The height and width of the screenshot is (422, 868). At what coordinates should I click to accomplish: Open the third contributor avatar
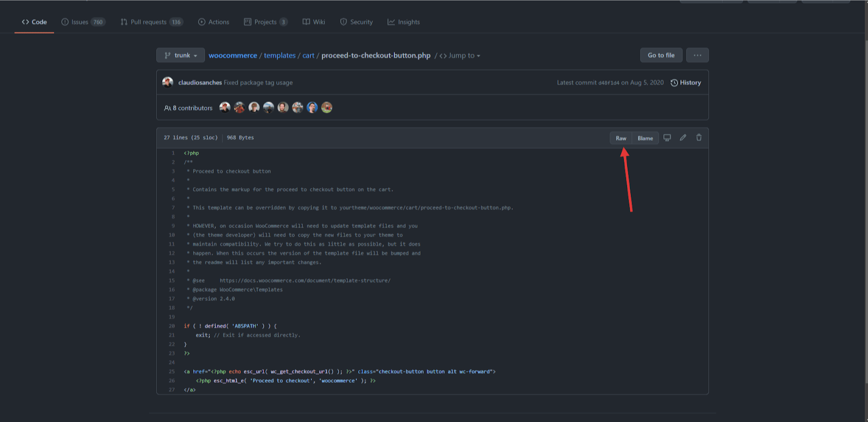(254, 108)
